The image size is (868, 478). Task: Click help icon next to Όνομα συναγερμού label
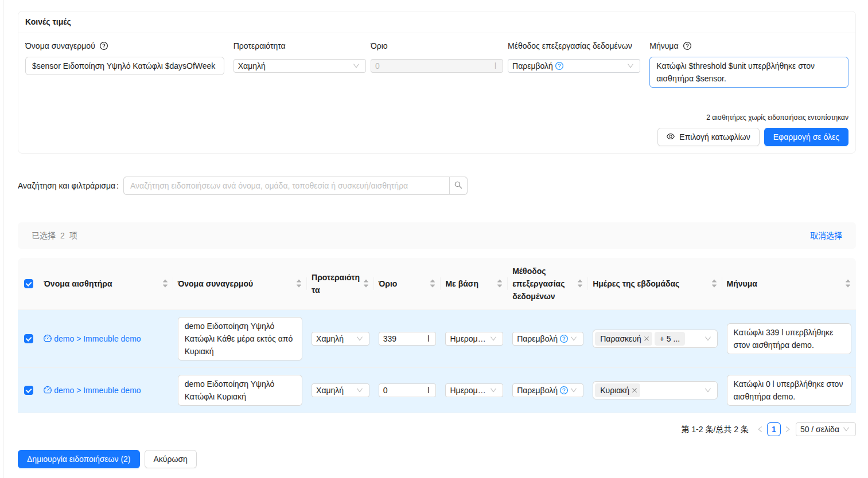pos(104,46)
